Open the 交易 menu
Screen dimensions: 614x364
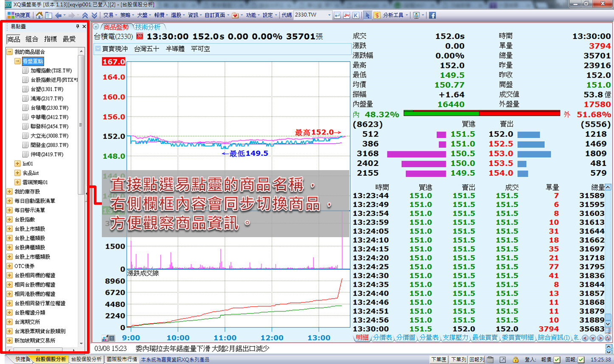(x=108, y=15)
